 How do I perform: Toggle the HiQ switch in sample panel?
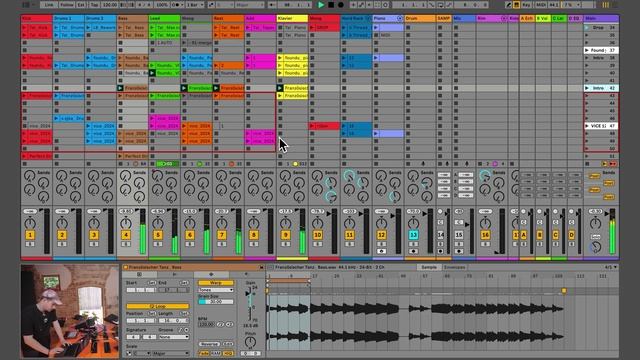tap(229, 353)
